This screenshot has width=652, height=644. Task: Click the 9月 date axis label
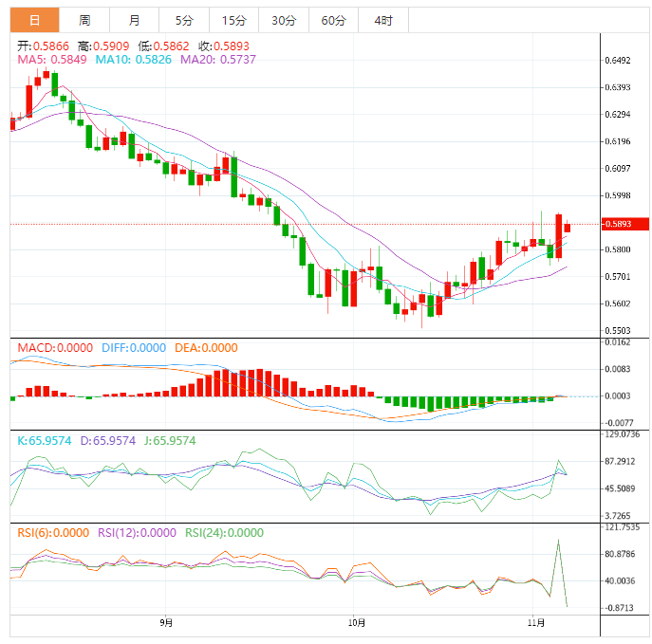click(x=166, y=623)
